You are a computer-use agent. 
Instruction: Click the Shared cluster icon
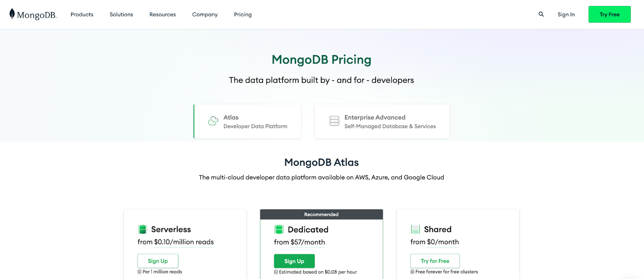(x=415, y=229)
